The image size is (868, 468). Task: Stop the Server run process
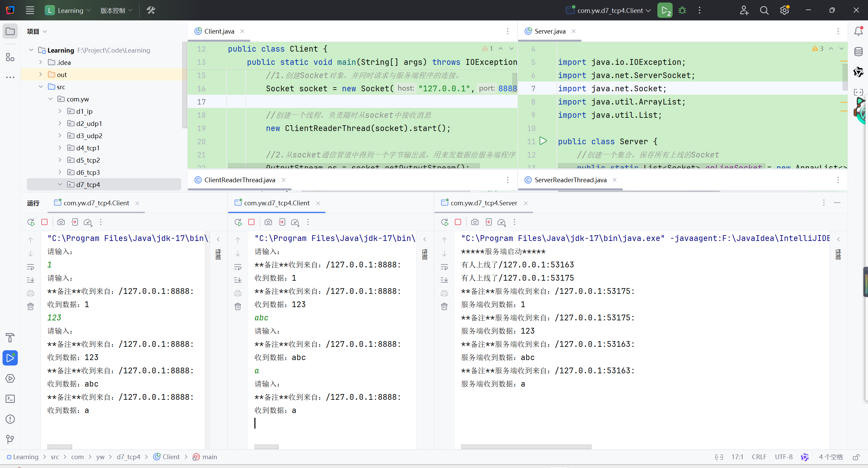(x=458, y=222)
